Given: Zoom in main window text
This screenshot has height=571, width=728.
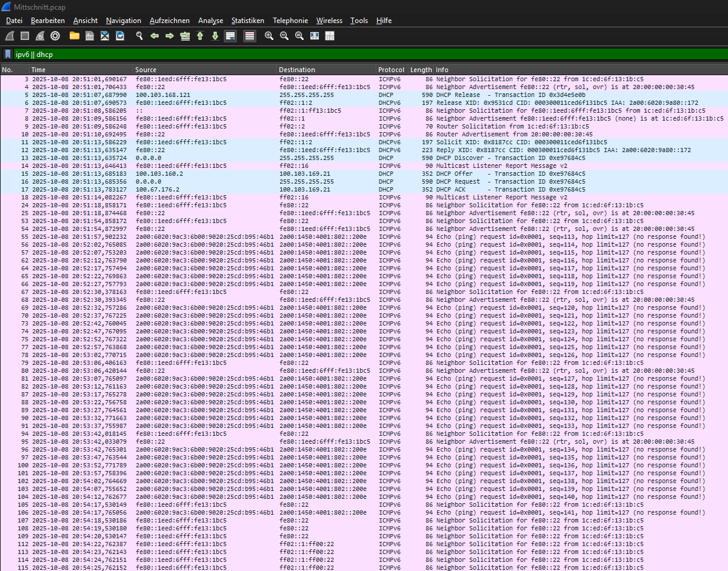Looking at the screenshot, I should 269,36.
